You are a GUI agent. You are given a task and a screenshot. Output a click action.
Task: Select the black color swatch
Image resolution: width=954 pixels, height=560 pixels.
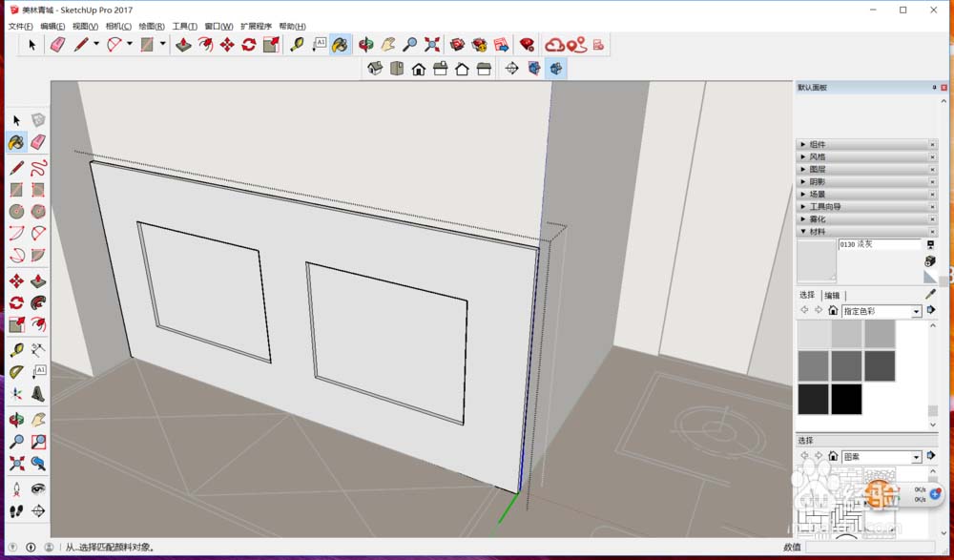[x=847, y=400]
